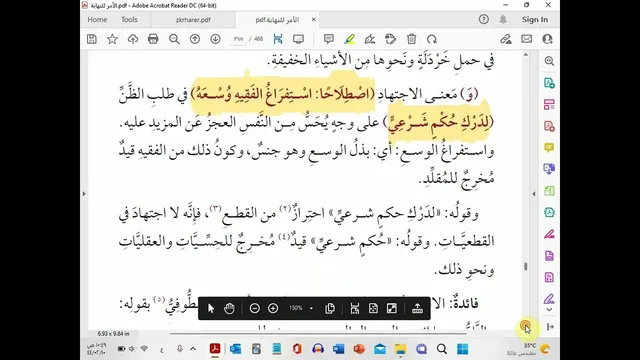The image size is (640, 360).
Task: Open page display options in floating toolbar
Action: pos(330,309)
